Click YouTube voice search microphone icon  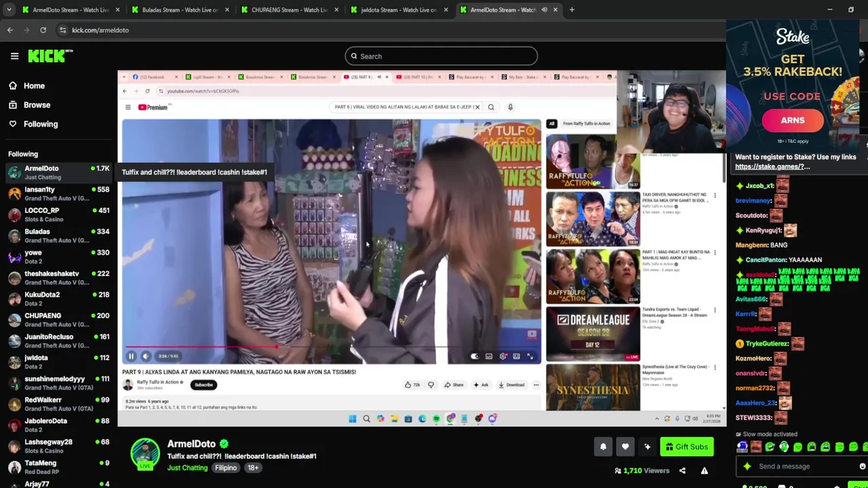coord(510,107)
